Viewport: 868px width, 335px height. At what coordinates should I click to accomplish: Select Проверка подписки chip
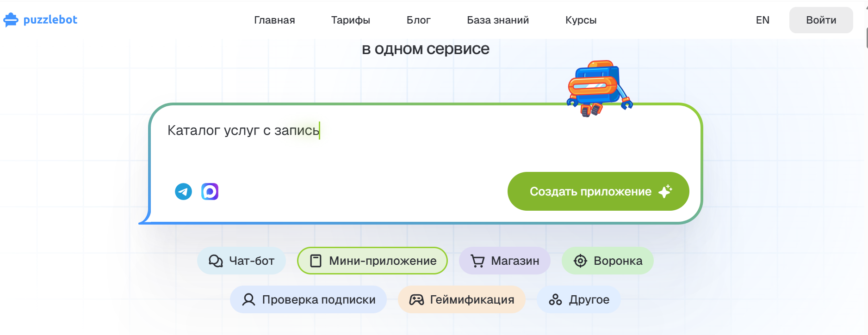click(x=308, y=299)
